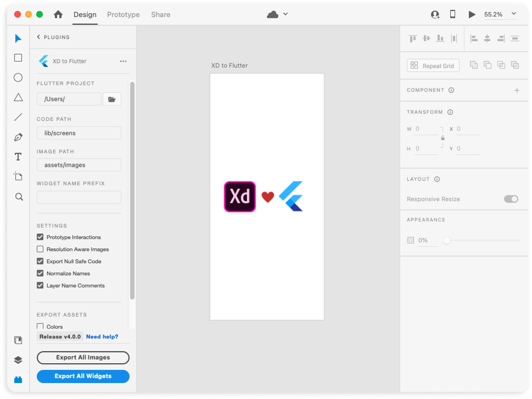The width and height of the screenshot is (532, 399).
Task: Select the Zoom magnifier tool
Action: 19,197
